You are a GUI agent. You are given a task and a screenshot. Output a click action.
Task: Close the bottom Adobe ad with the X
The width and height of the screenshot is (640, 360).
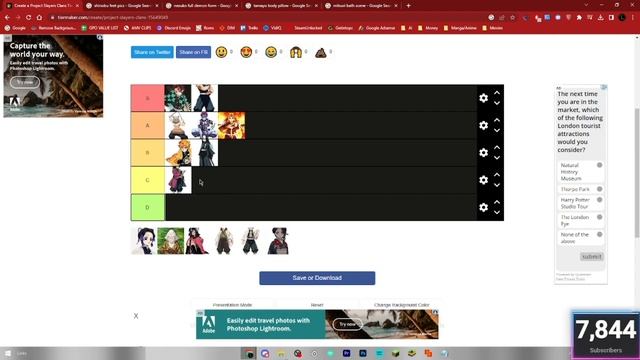(136, 316)
